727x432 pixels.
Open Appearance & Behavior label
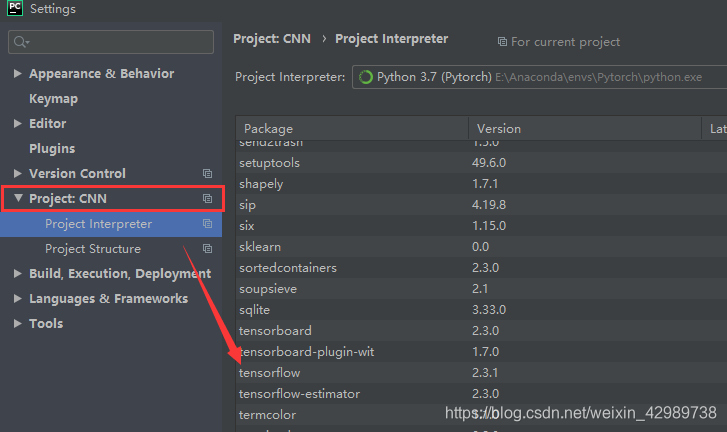(102, 73)
